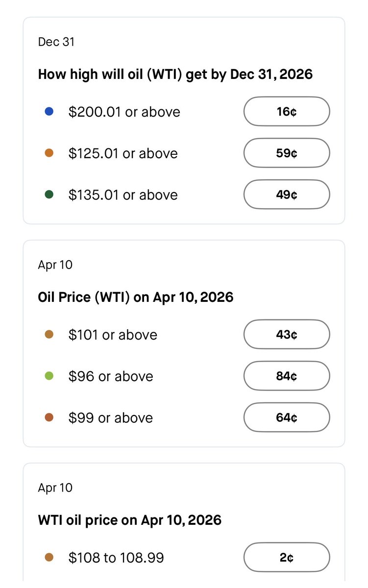Click the 43¢ button for $101
This screenshot has height=588, width=368.
(287, 335)
